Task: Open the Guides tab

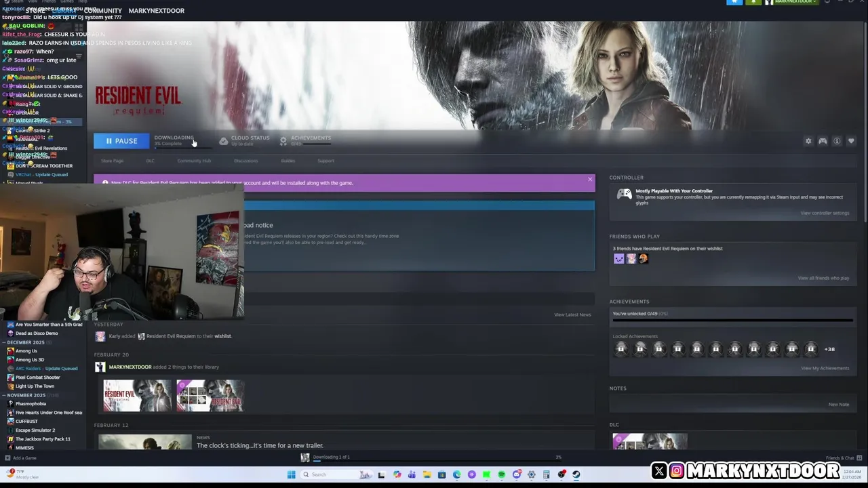Action: pos(288,161)
